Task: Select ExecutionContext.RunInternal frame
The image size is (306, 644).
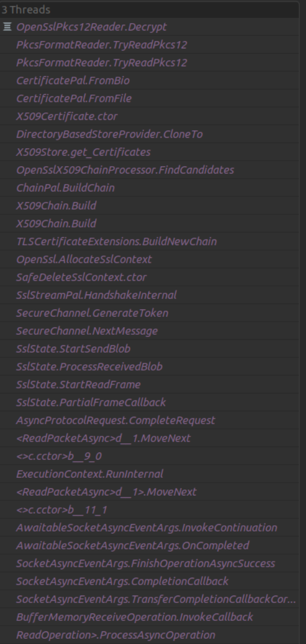Action: click(x=150, y=474)
